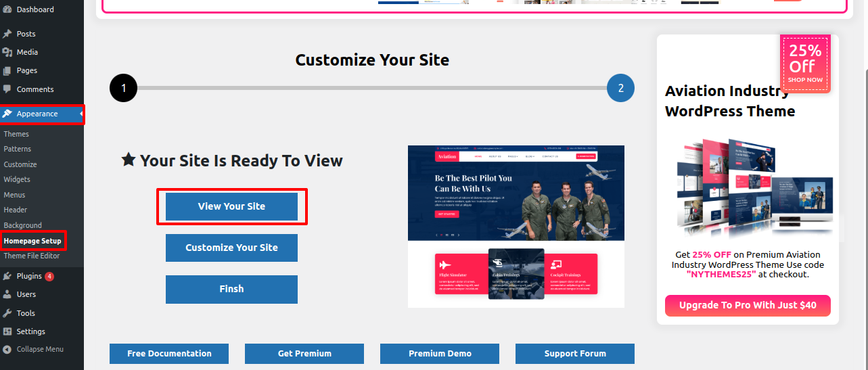Viewport: 868px width, 370px height.
Task: Click the Get Premium button
Action: click(304, 353)
